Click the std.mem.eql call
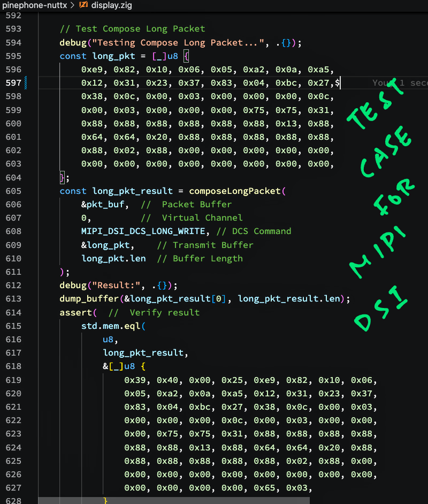 [110, 326]
